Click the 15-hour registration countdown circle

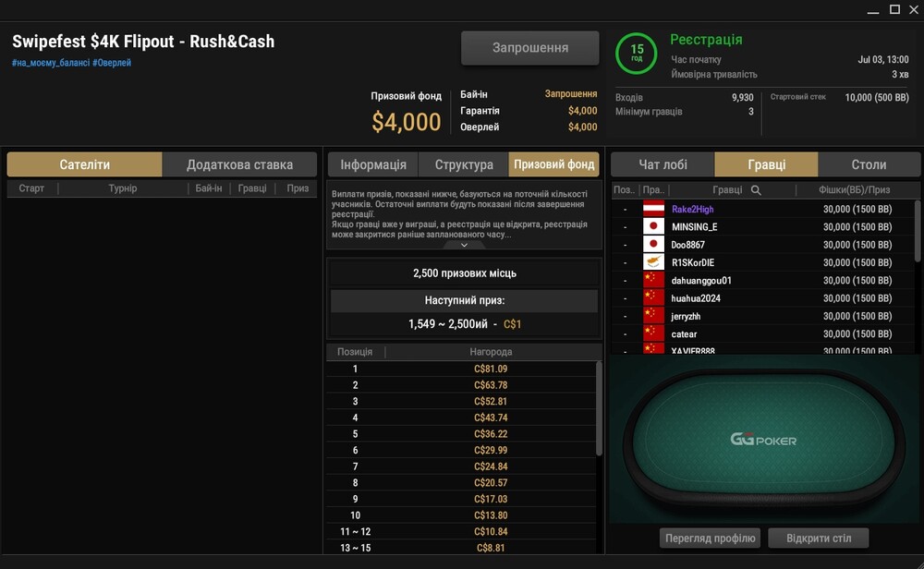click(637, 53)
